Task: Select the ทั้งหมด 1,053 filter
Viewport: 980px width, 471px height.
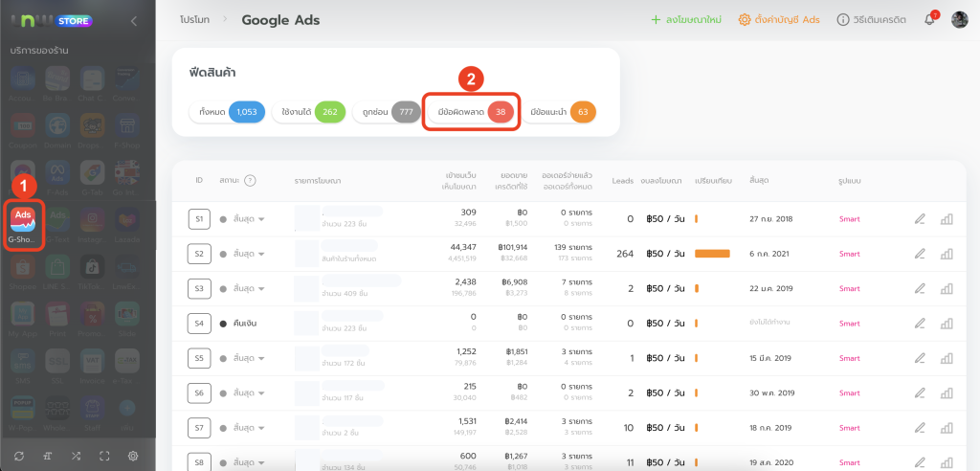Action: click(226, 112)
